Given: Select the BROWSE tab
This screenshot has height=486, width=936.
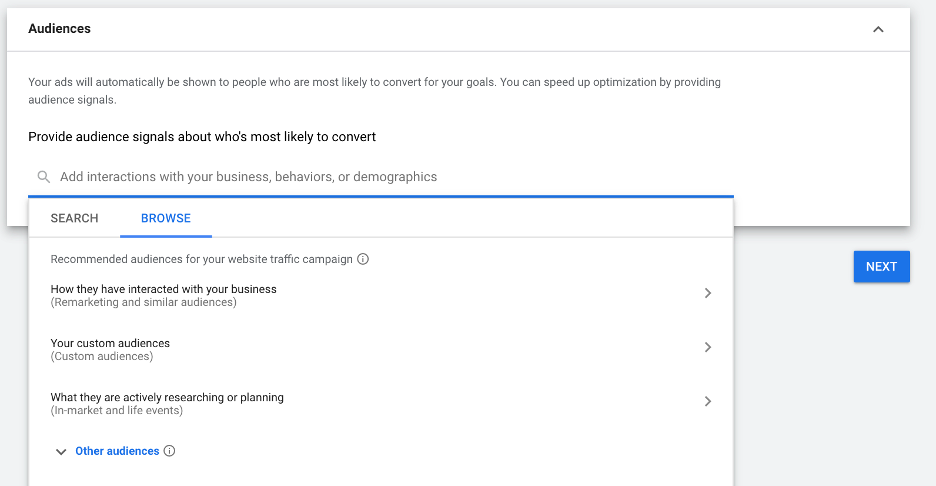Looking at the screenshot, I should click(166, 218).
